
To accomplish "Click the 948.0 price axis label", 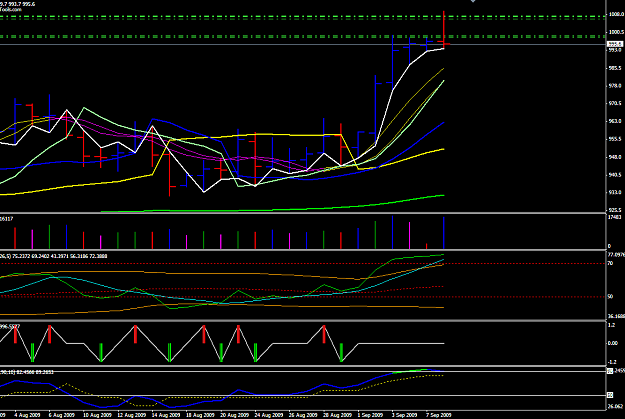I will 617,157.
